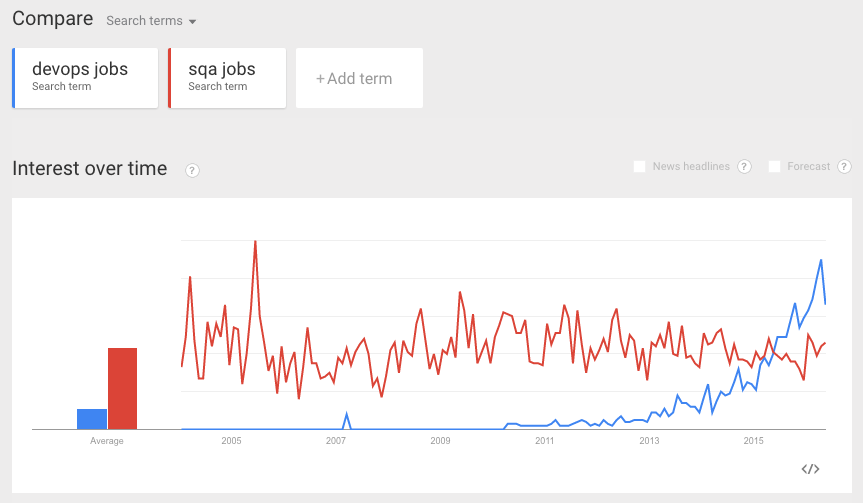863x503 pixels.
Task: Enable the News headlines checkbox
Action: 639,166
